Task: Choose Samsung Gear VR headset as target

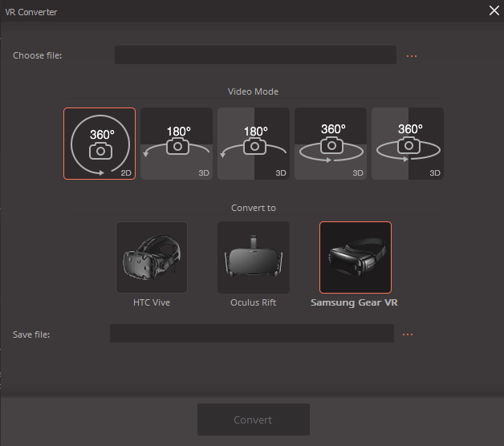Action: tap(356, 257)
